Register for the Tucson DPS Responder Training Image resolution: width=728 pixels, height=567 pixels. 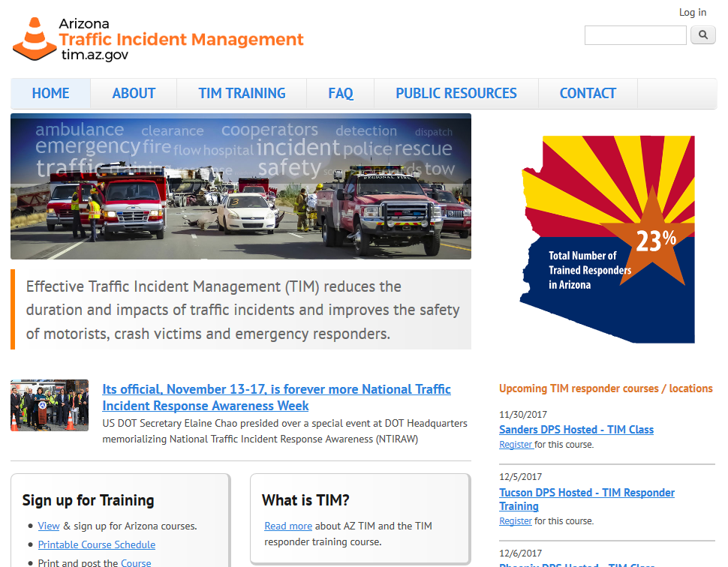point(515,520)
